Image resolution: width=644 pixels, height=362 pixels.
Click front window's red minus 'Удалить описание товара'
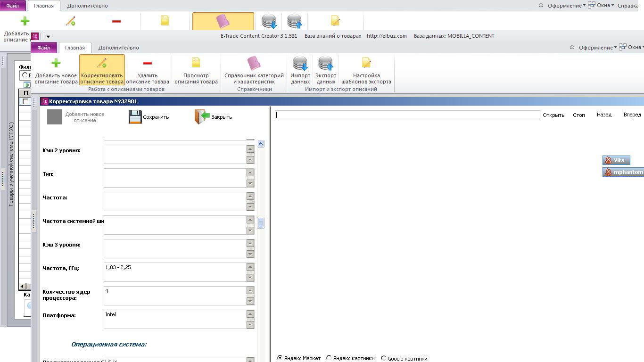coord(148,70)
